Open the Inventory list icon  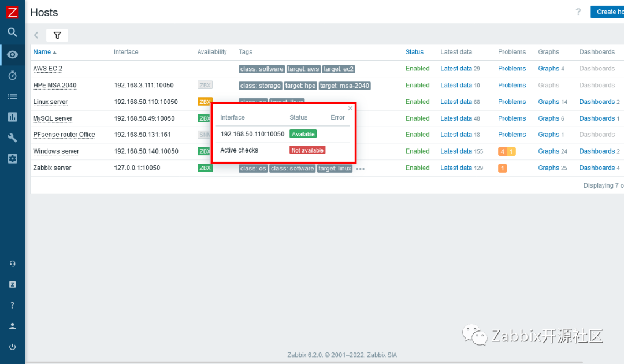coord(12,96)
